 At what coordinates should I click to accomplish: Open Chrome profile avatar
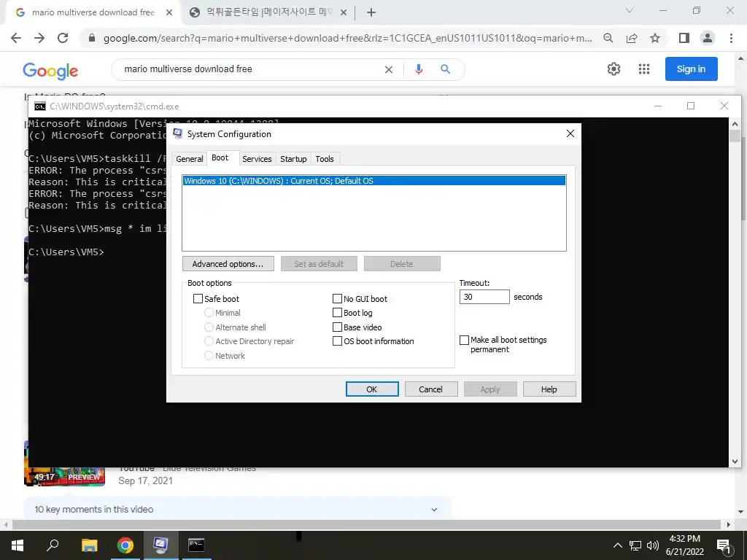(x=708, y=38)
